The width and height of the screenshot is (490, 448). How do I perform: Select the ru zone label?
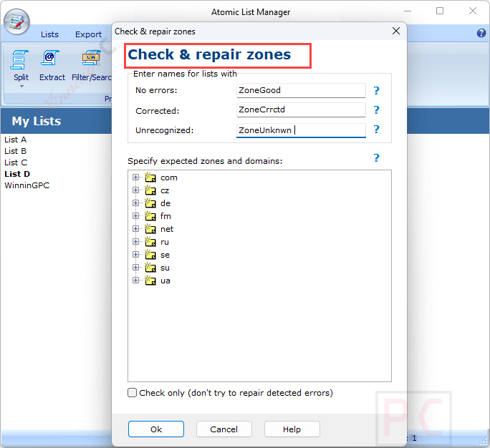(x=165, y=243)
